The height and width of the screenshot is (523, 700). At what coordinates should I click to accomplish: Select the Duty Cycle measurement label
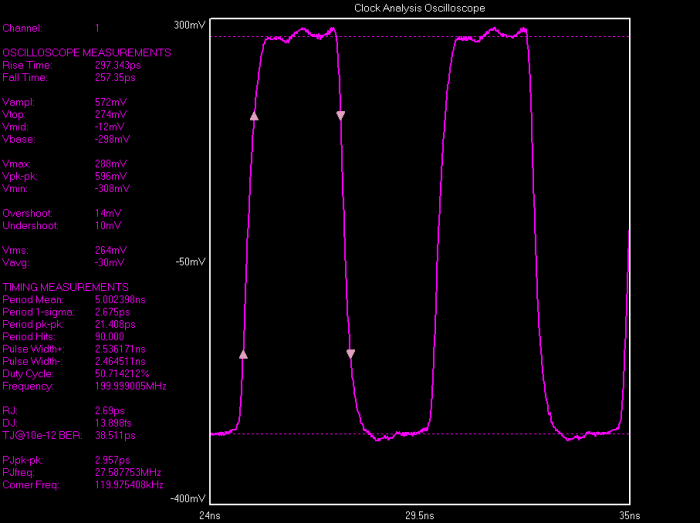click(31, 374)
